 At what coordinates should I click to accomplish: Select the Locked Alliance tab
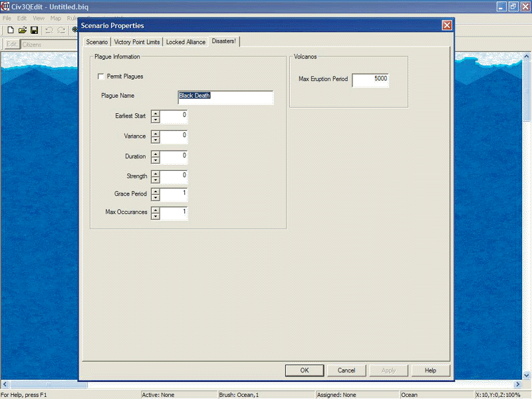186,42
